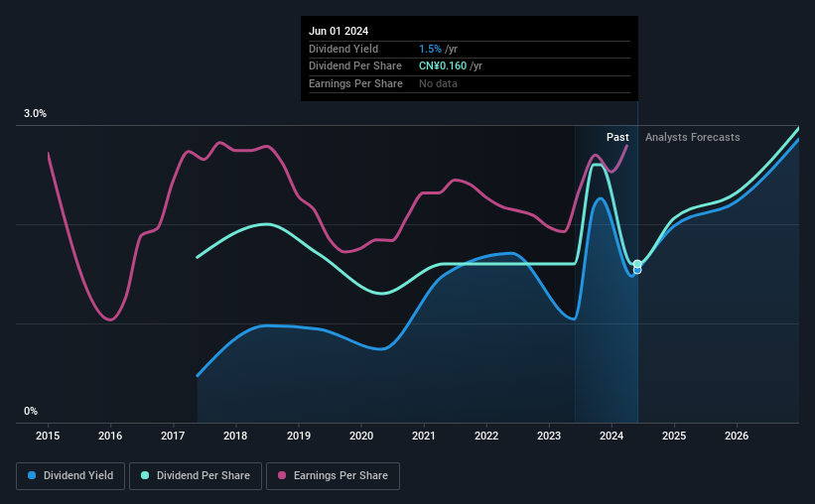Click the 2023 x-axis label
This screenshot has height=504, width=815.
(549, 436)
